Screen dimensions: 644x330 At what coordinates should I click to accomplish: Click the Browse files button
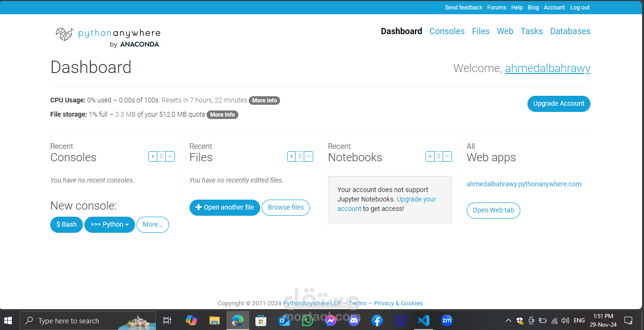[x=286, y=208]
